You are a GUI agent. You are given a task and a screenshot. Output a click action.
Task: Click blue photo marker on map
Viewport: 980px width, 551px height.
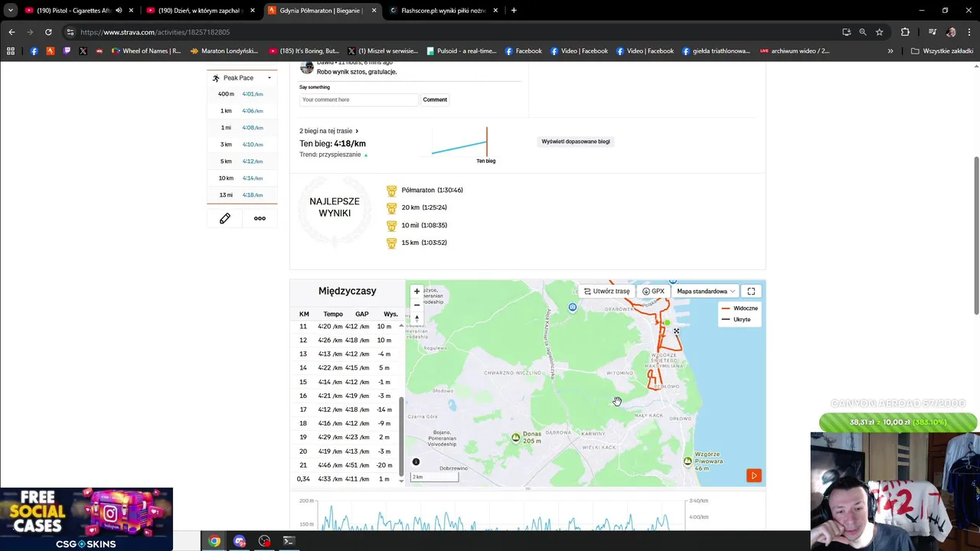point(573,308)
